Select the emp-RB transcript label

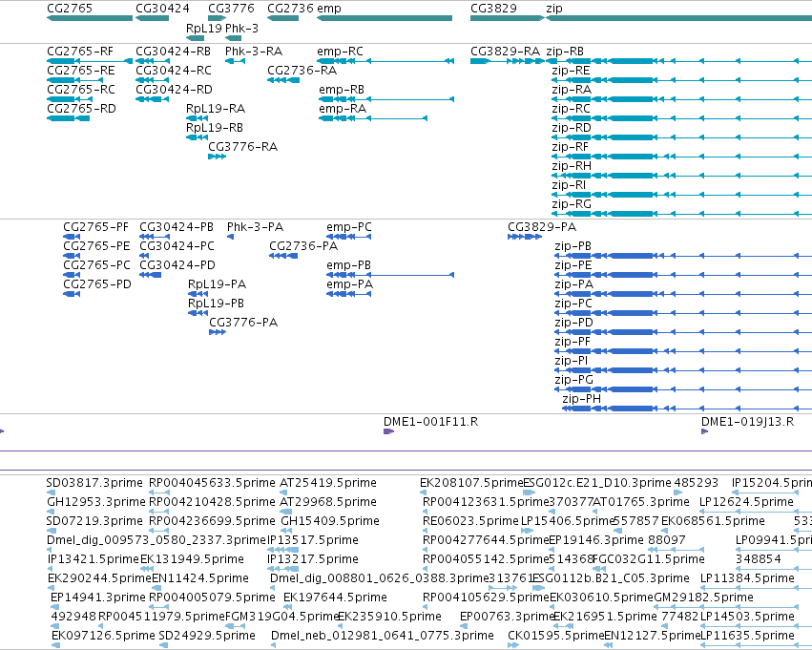click(x=342, y=90)
